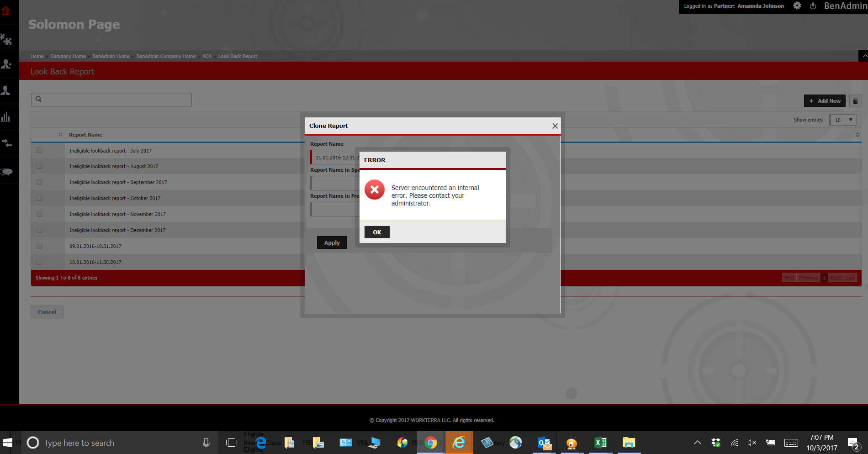Tick the checkbox for 09.01.2016-10.31.2017 row
This screenshot has height=454, width=868.
[39, 245]
